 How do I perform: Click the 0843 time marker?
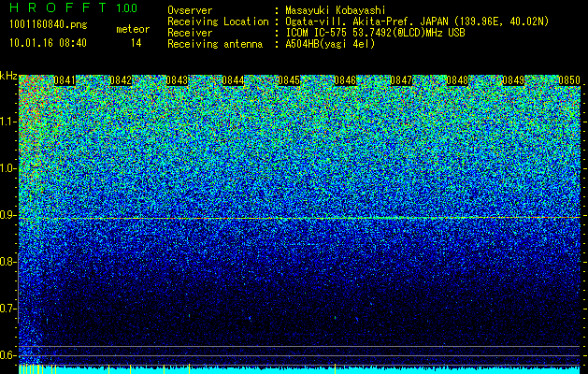(177, 80)
